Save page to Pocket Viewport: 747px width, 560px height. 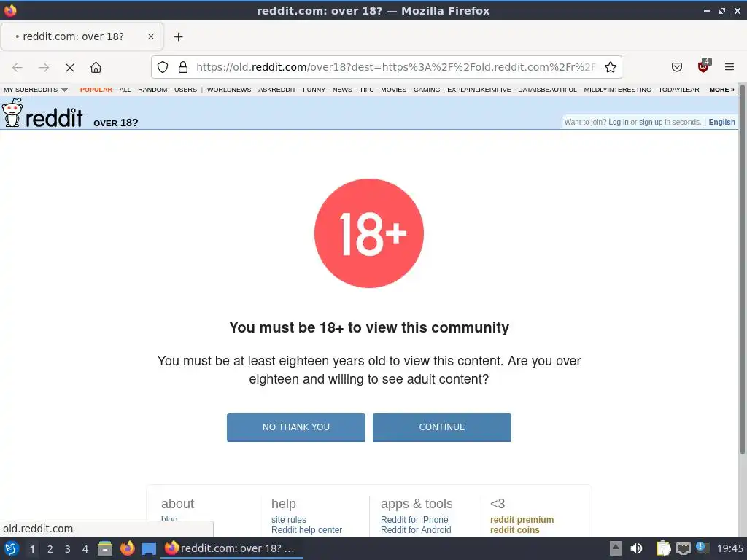[676, 67]
